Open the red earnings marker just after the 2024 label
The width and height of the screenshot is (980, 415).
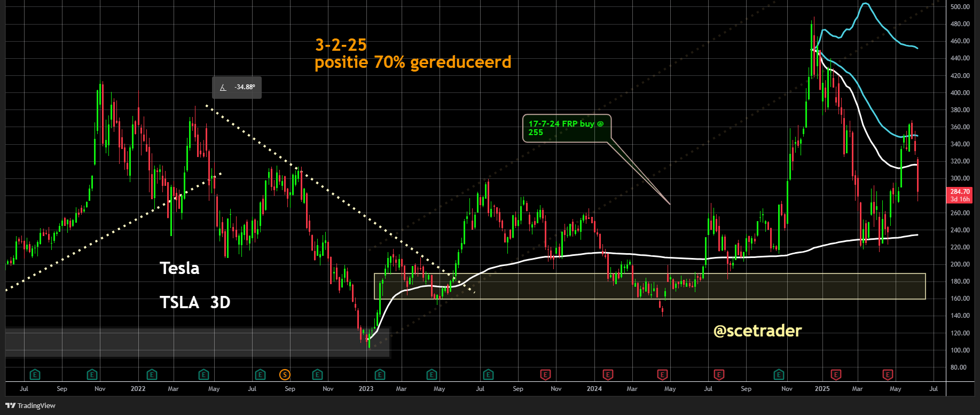(x=608, y=374)
